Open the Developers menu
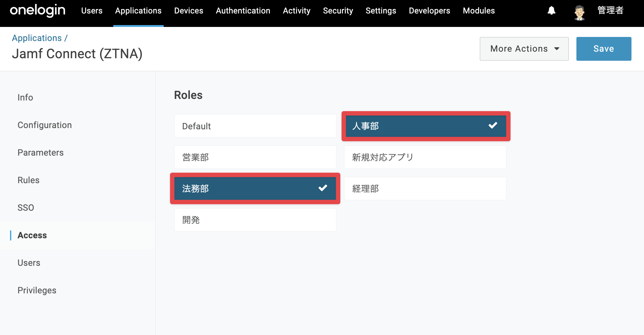 [429, 11]
